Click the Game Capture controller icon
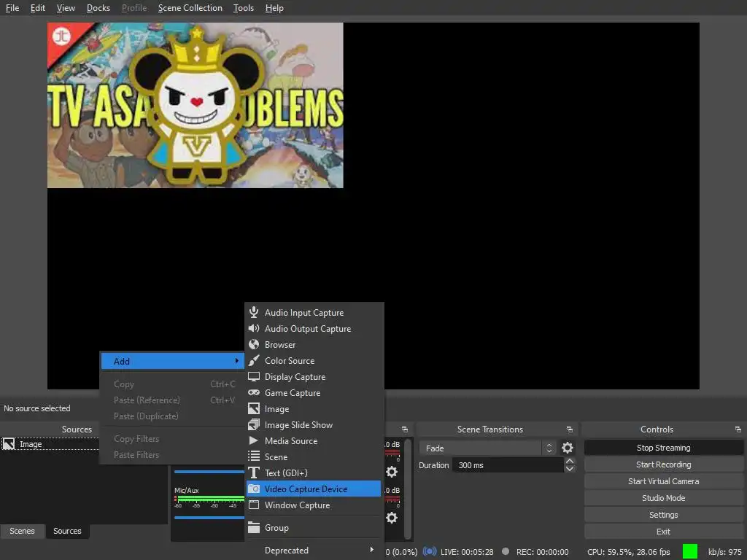 point(254,392)
